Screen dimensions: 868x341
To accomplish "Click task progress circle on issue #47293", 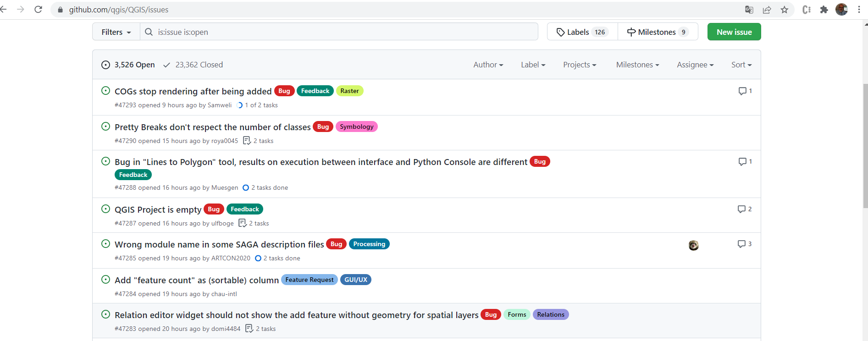I will 239,105.
